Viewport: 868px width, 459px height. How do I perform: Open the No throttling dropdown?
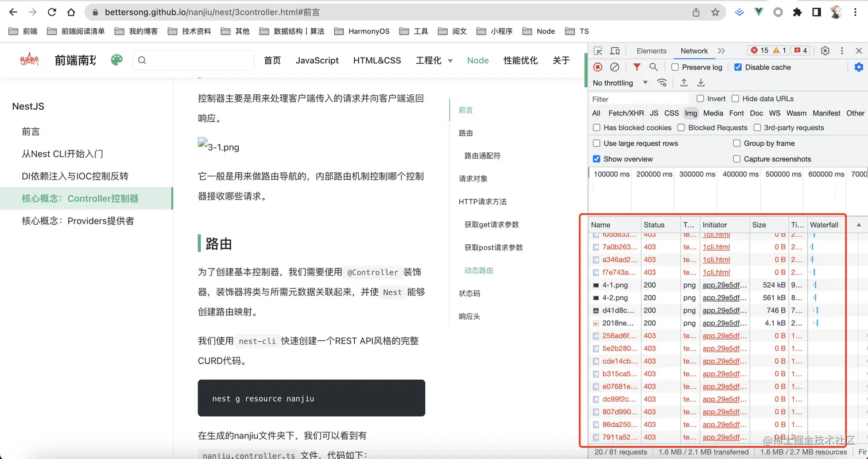620,83
